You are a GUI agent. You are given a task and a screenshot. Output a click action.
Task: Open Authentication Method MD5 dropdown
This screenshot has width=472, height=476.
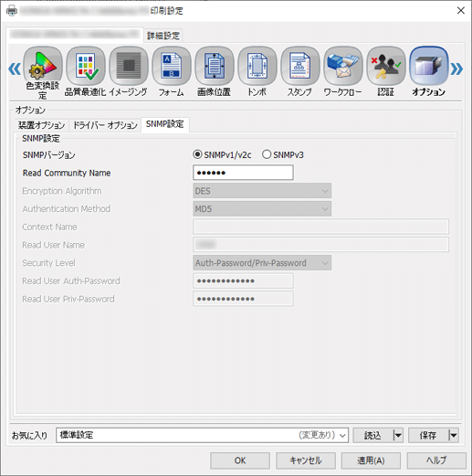[262, 209]
